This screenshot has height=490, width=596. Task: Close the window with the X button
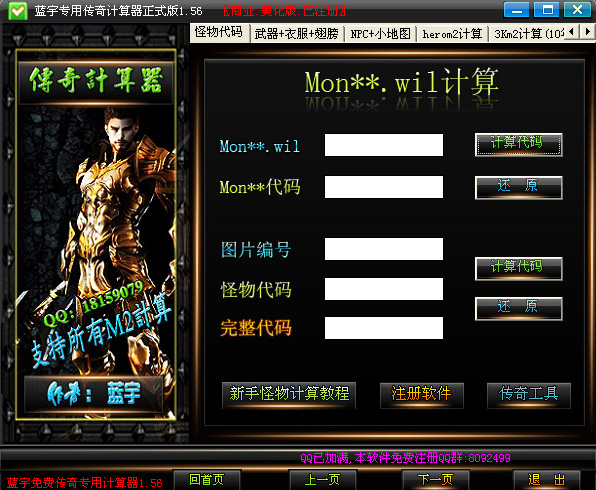(x=577, y=10)
